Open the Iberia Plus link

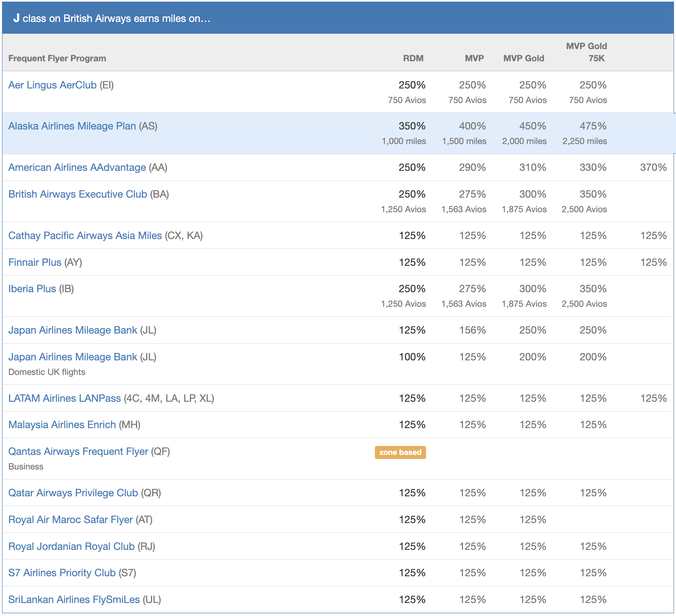click(32, 289)
